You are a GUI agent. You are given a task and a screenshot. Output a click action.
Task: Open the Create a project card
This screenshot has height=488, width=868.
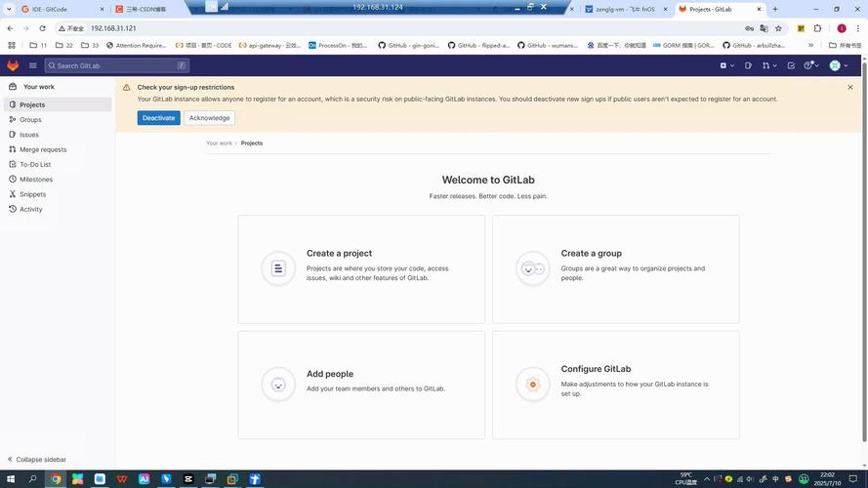pos(361,269)
